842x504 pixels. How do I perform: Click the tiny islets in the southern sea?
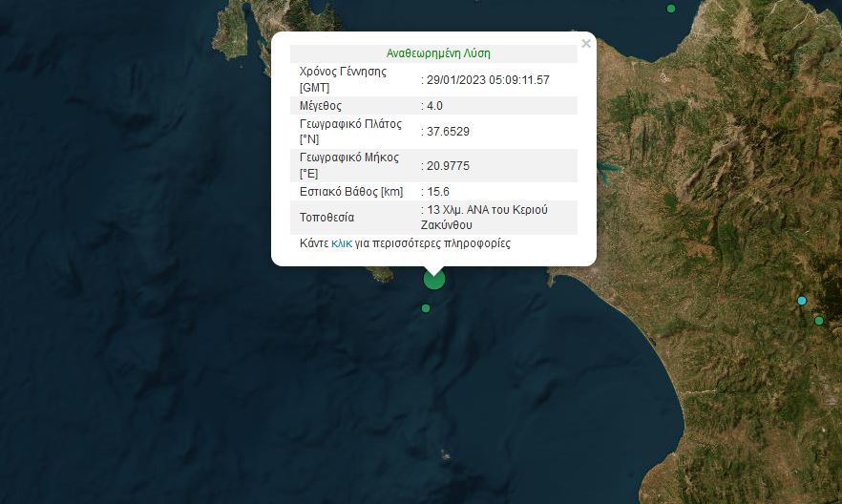tap(446, 456)
